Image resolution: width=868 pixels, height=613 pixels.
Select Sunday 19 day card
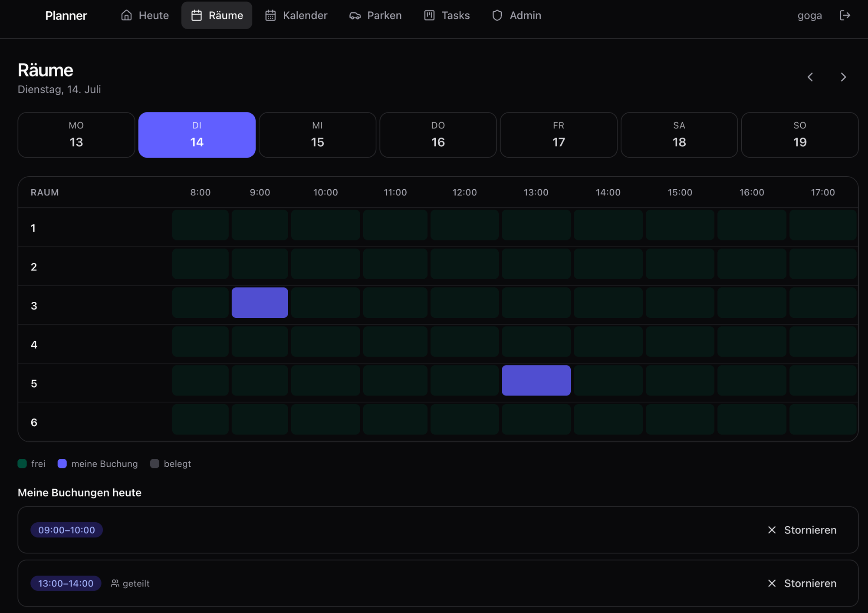click(x=800, y=135)
